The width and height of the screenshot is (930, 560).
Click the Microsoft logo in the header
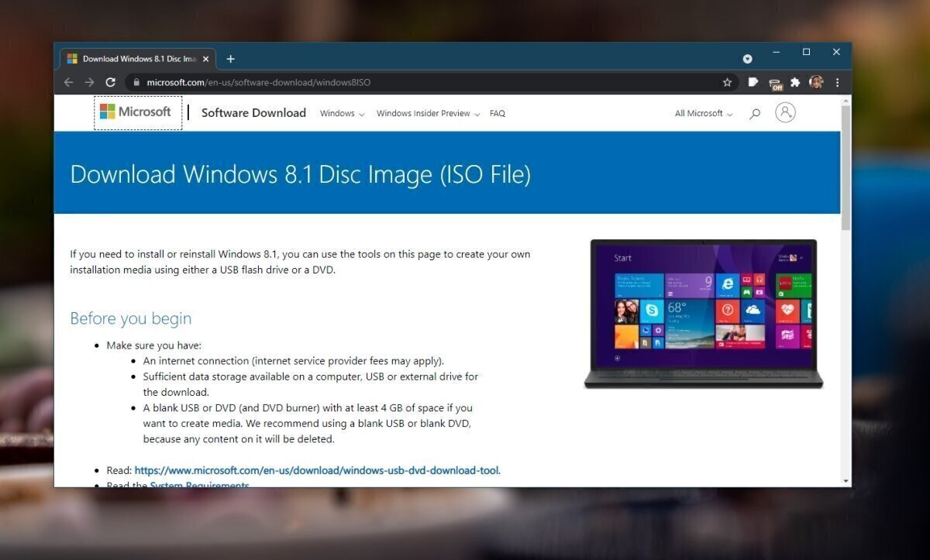click(x=138, y=112)
